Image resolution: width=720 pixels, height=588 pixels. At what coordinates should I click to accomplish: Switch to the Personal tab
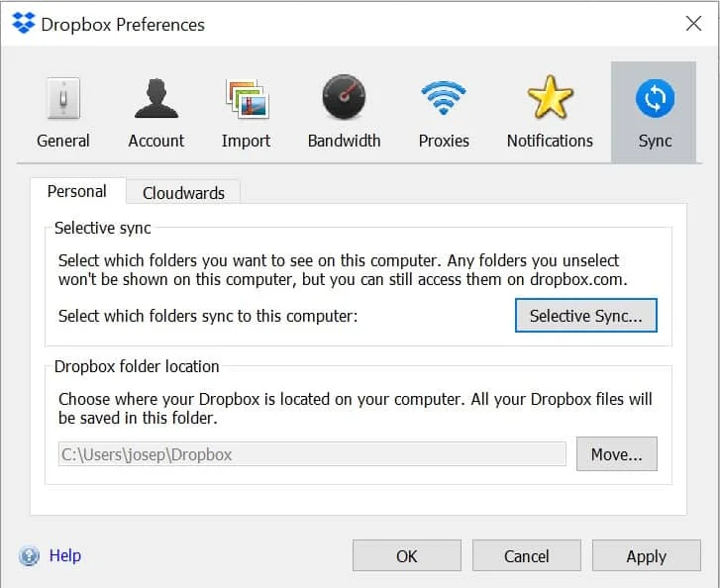pos(77,191)
